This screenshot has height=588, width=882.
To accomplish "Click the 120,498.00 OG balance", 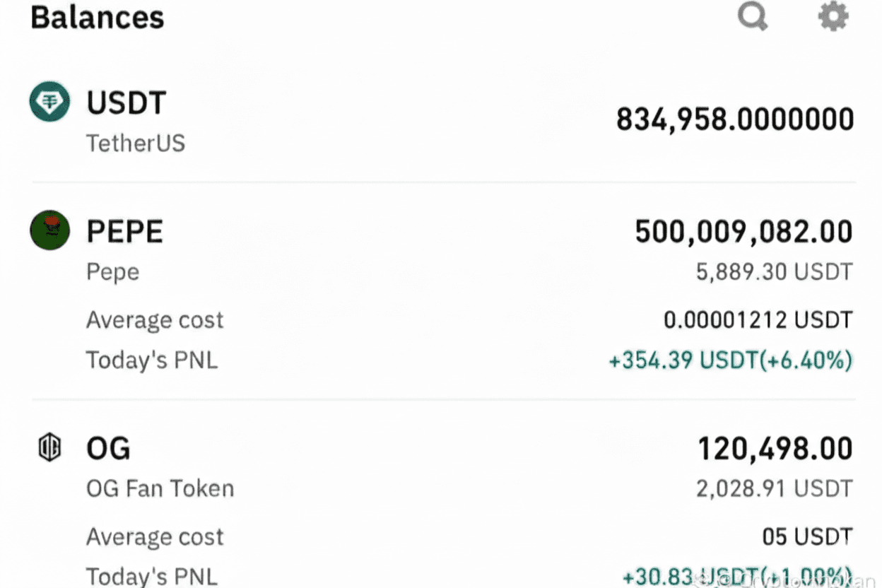I will tap(775, 449).
